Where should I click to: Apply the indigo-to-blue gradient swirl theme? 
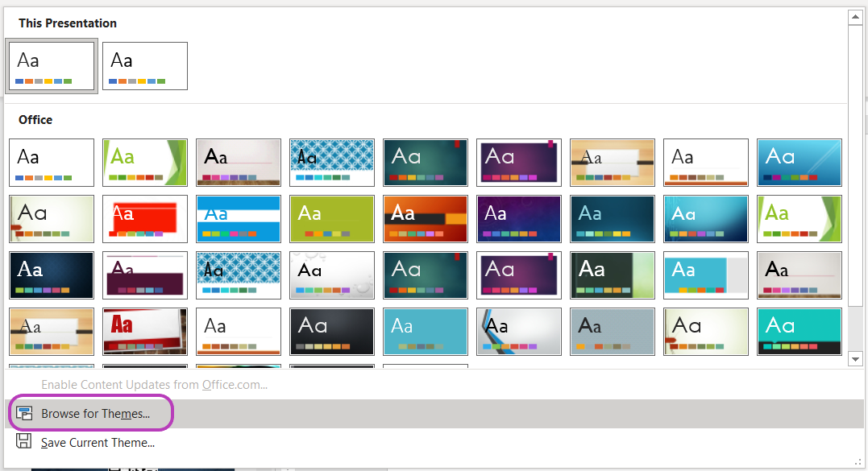pyautogui.click(x=519, y=219)
